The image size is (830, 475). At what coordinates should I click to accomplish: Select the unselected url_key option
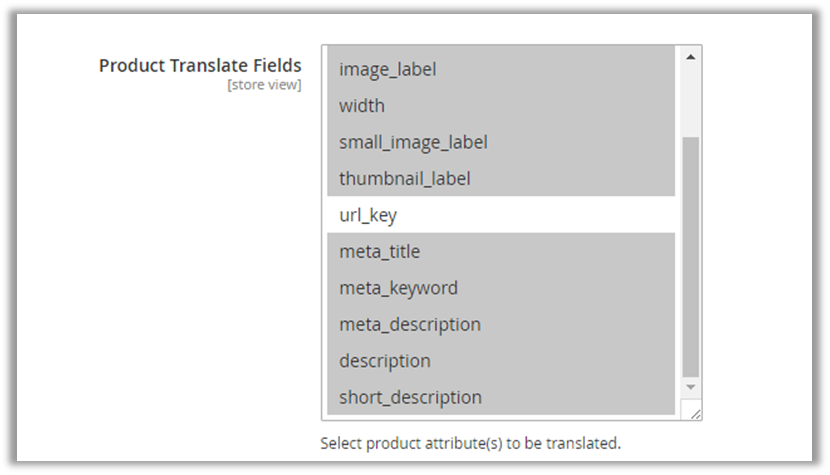coord(368,215)
